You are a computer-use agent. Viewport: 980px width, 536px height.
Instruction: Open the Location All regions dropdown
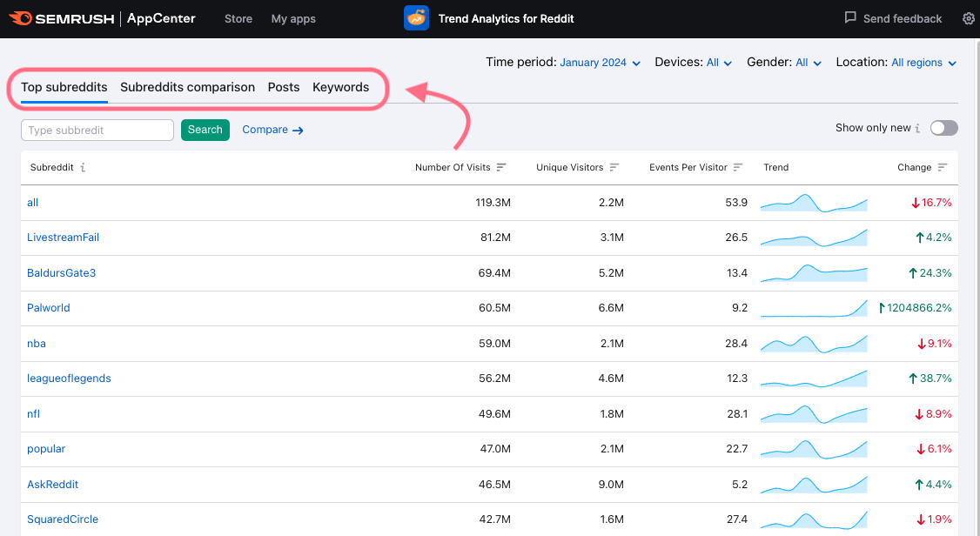pyautogui.click(x=923, y=63)
